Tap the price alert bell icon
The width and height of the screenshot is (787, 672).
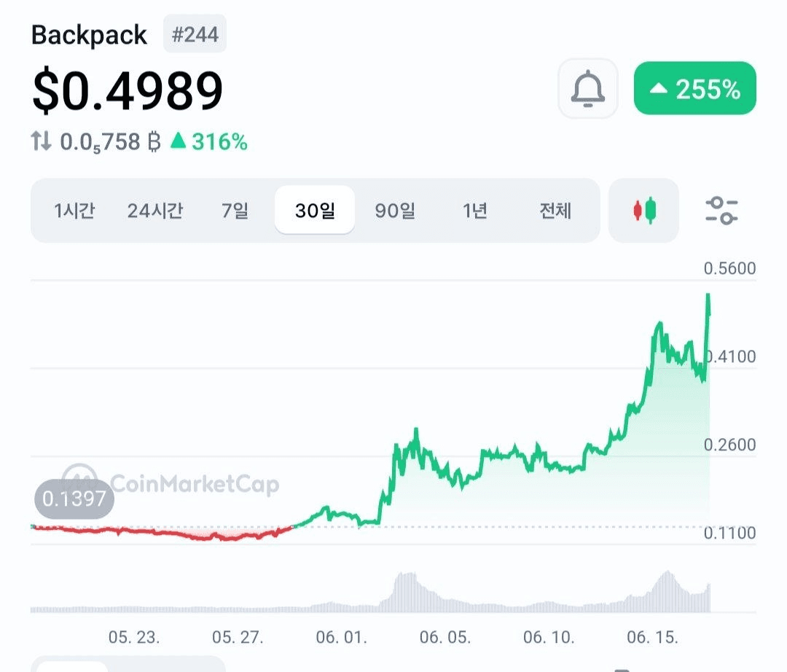click(x=587, y=88)
